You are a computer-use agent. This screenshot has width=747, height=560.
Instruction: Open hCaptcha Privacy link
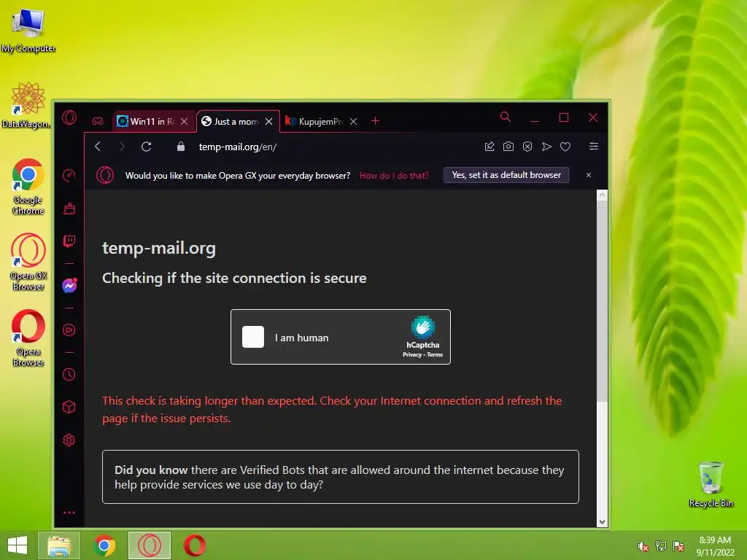pos(412,355)
